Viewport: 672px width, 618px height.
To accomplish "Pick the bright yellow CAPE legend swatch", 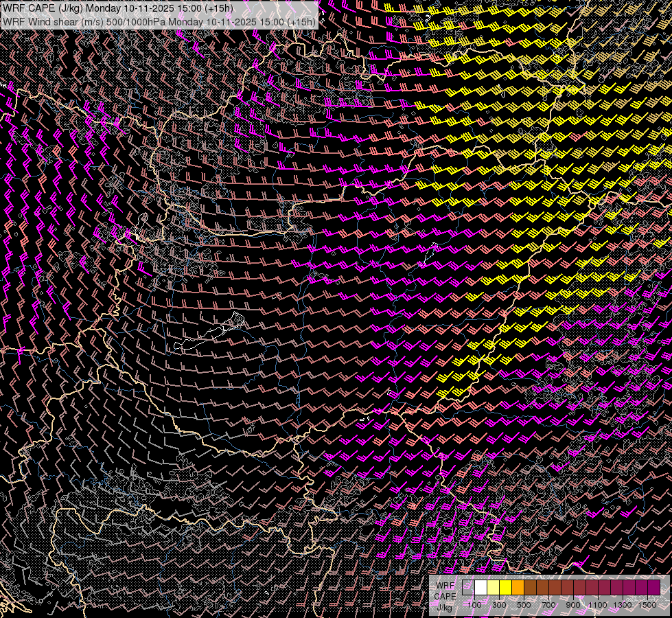I will [505, 587].
